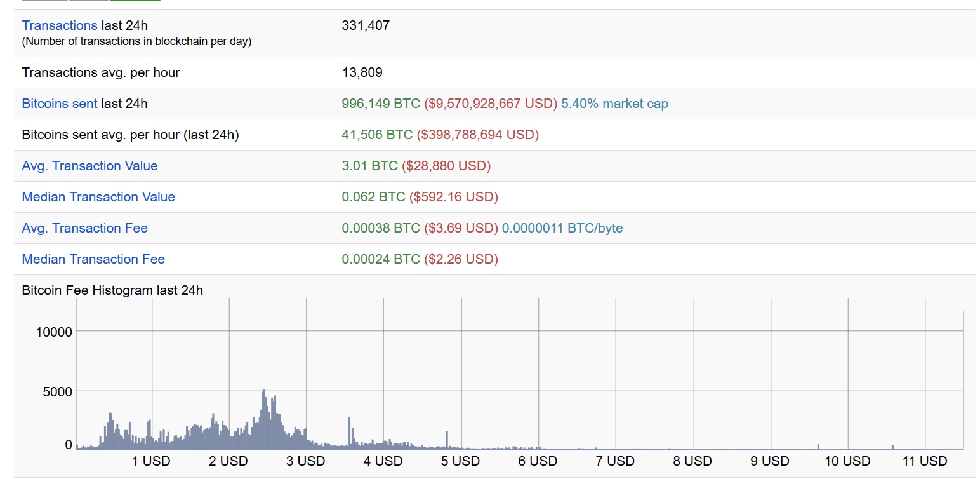Click the 3 USD axis label
This screenshot has height=479, width=980.
(x=306, y=461)
